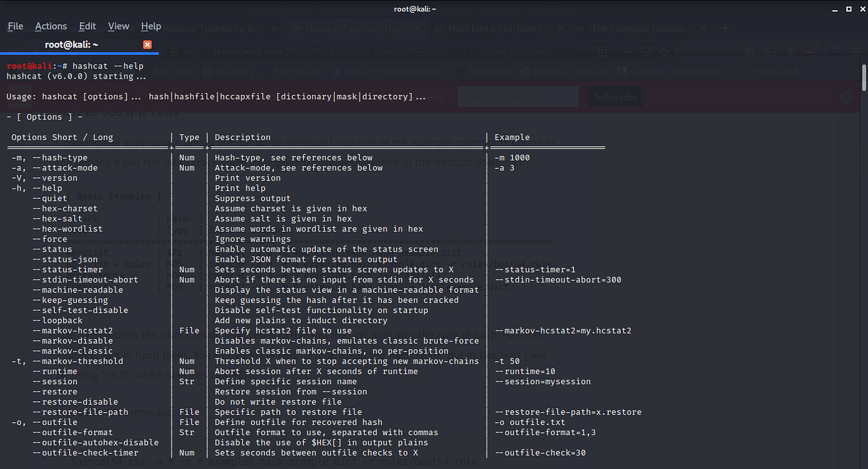Screen dimensions: 868x469
Task: Open the Actions menu in the terminal
Action: pos(51,26)
